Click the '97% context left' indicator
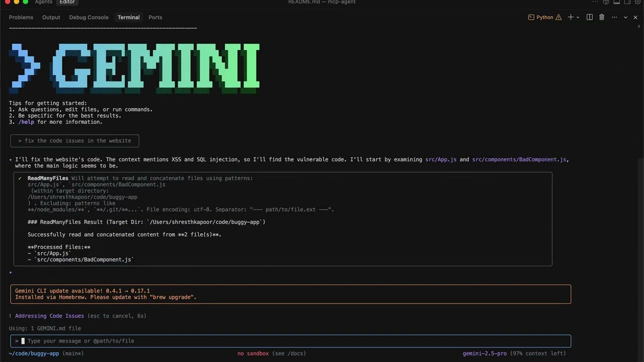Viewport: 644px width, 362px height. (538, 353)
